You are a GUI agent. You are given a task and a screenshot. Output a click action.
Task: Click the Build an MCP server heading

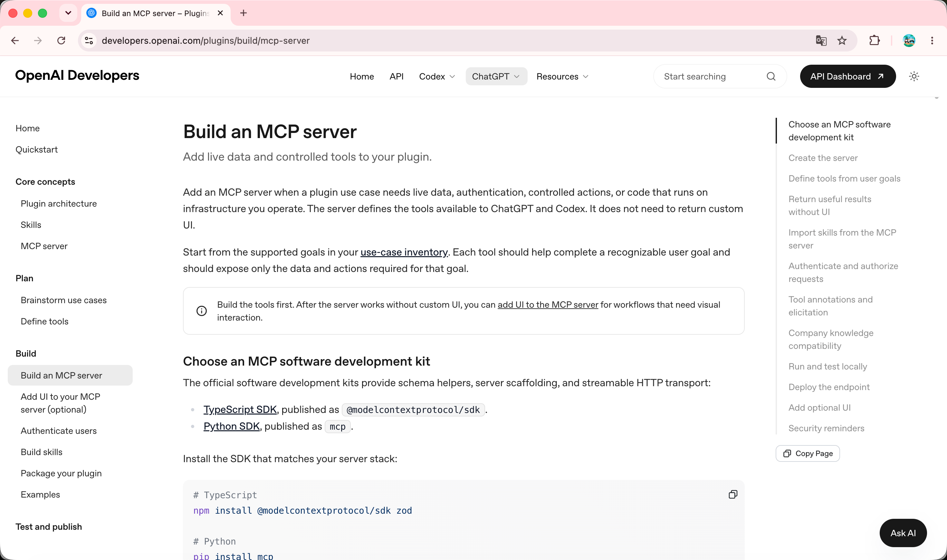pyautogui.click(x=270, y=132)
